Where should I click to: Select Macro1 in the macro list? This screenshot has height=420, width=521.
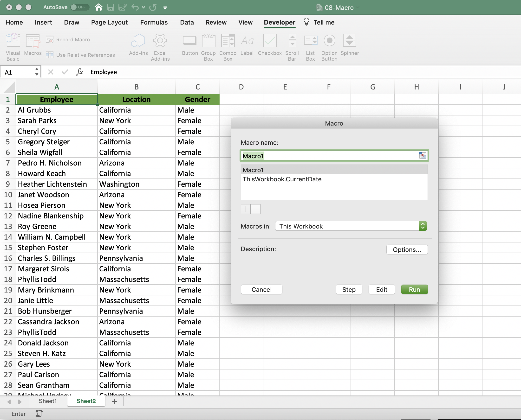click(334, 170)
